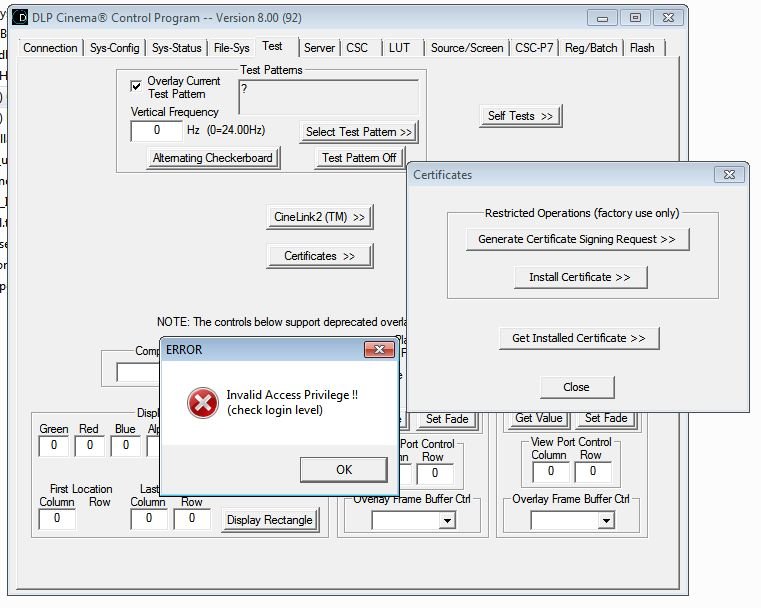Screen dimensions: 761x608
Task: Click the Alternating Checkerboard button
Action: [x=212, y=158]
